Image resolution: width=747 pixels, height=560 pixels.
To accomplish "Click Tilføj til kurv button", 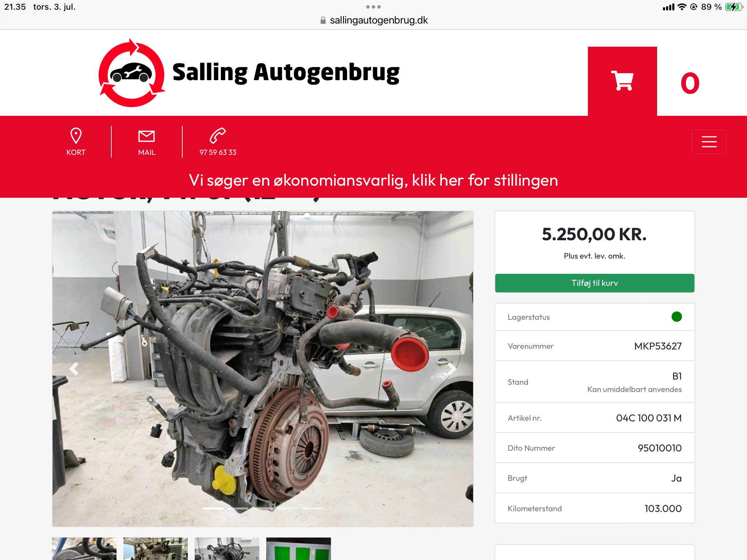I will pyautogui.click(x=594, y=283).
